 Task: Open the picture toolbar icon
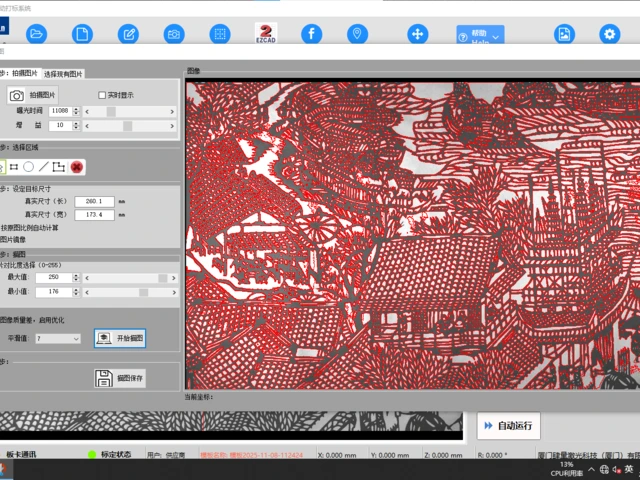click(x=564, y=34)
